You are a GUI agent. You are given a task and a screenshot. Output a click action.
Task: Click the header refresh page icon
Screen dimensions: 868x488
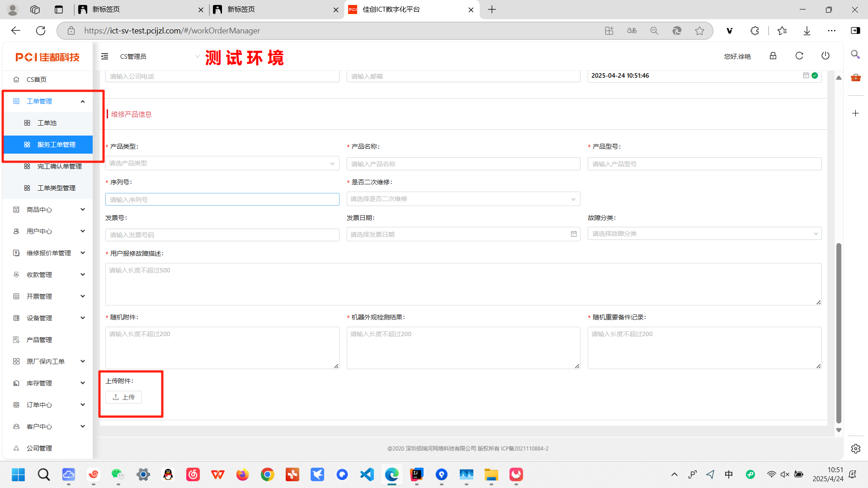pyautogui.click(x=799, y=56)
